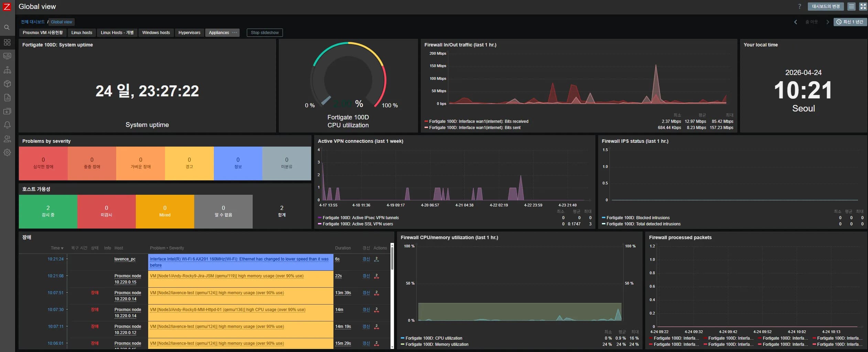
Task: Open the Alerts bell sidebar icon
Action: [x=7, y=125]
